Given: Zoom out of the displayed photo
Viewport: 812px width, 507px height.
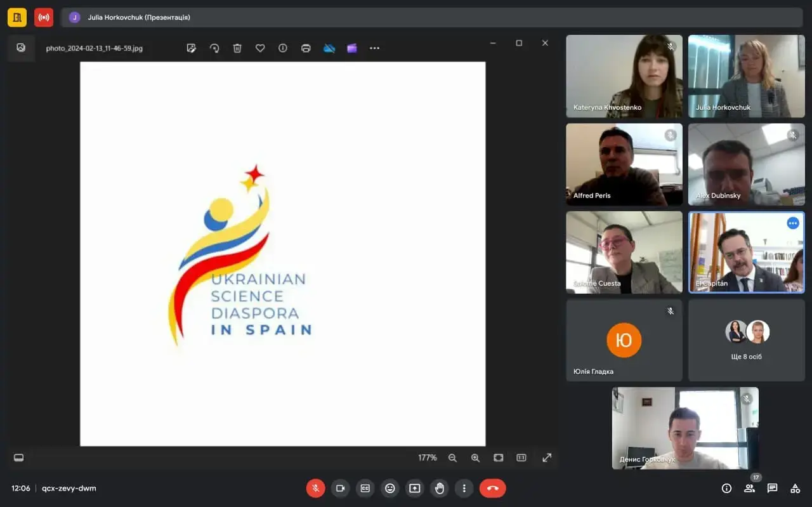Looking at the screenshot, I should [452, 458].
